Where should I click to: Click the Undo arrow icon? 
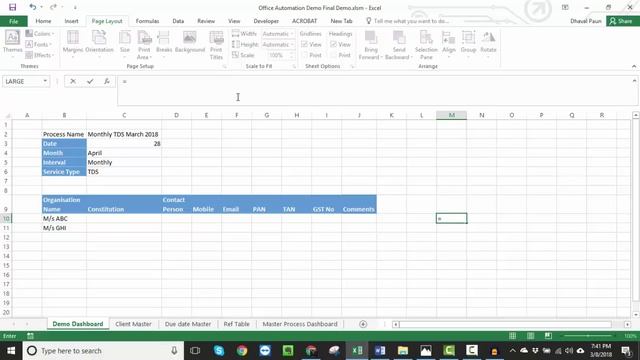[x=32, y=7]
